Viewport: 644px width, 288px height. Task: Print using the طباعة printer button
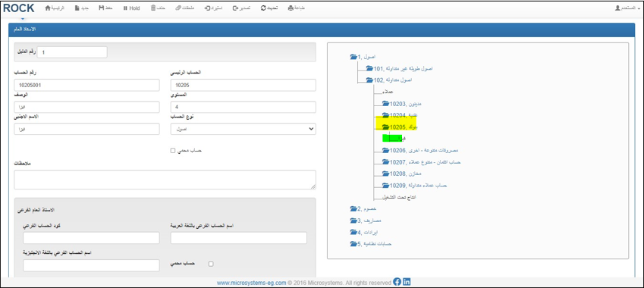tap(297, 8)
